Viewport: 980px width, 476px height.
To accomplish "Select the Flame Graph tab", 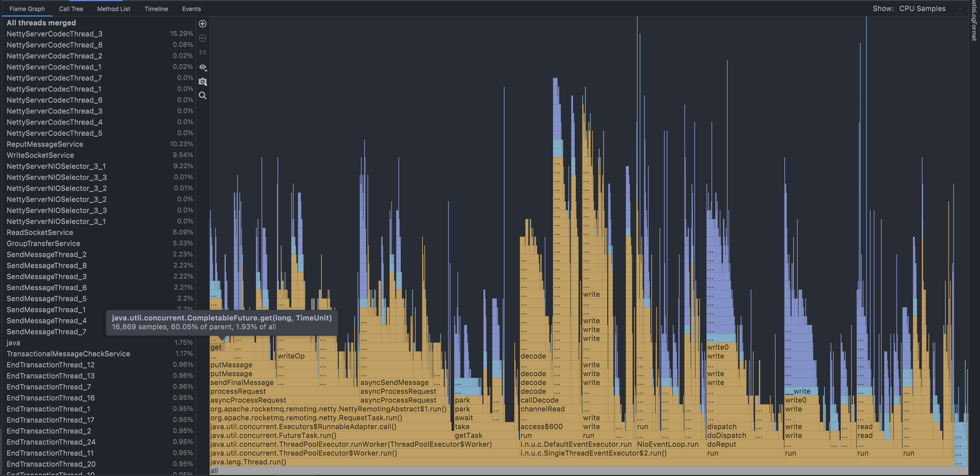I will tap(27, 9).
